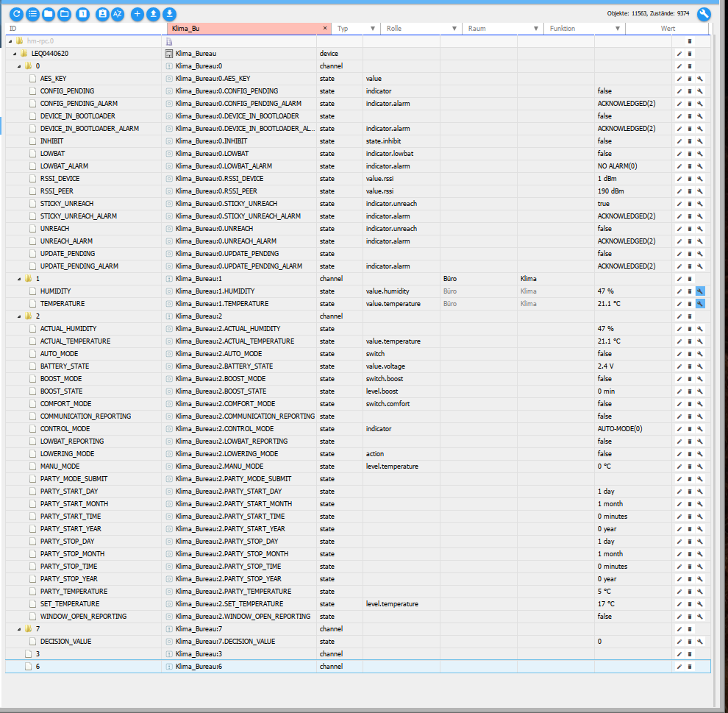Collapse the hm-rpc.0 tree node

[x=10, y=41]
